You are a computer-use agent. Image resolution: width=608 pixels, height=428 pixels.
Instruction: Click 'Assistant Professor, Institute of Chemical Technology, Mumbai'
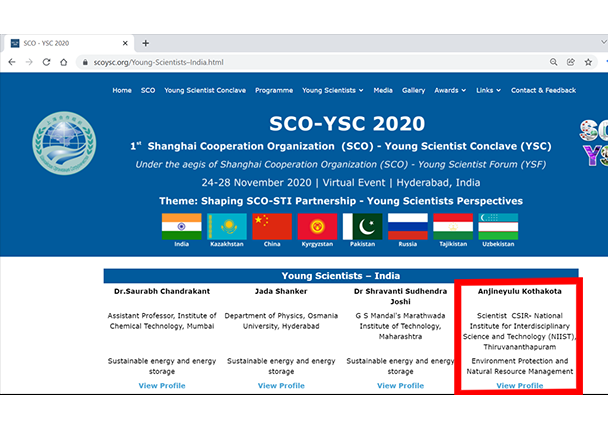coord(162,321)
